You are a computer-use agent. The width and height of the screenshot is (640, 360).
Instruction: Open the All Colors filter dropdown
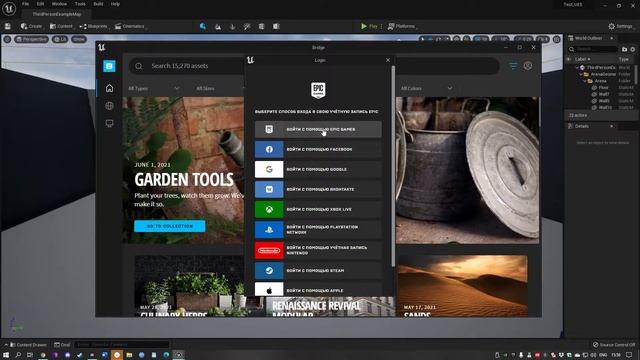point(427,88)
